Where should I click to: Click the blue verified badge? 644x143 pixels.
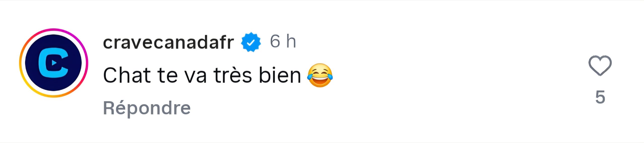(x=251, y=42)
